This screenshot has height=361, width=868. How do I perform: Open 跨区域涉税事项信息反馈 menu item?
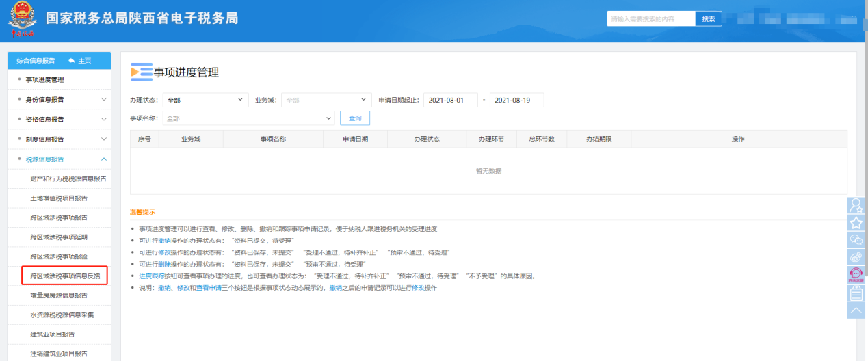click(x=65, y=276)
